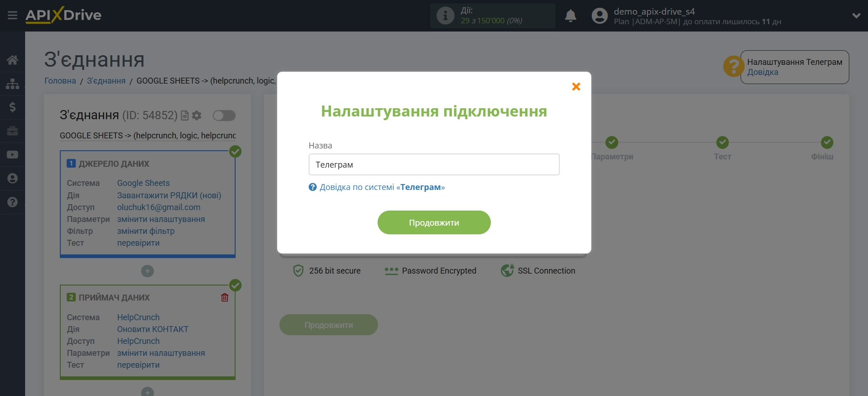Open briefcase sidebar icon
The image size is (868, 396).
pos(12,131)
